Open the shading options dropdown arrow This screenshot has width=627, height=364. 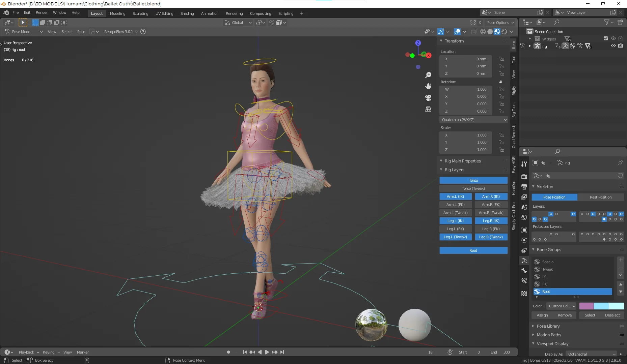click(x=511, y=32)
